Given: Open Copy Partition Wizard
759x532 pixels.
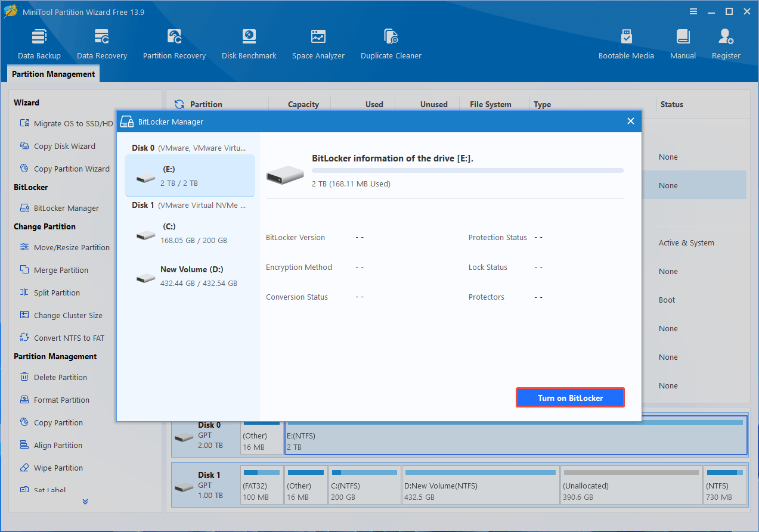Looking at the screenshot, I should (65, 169).
